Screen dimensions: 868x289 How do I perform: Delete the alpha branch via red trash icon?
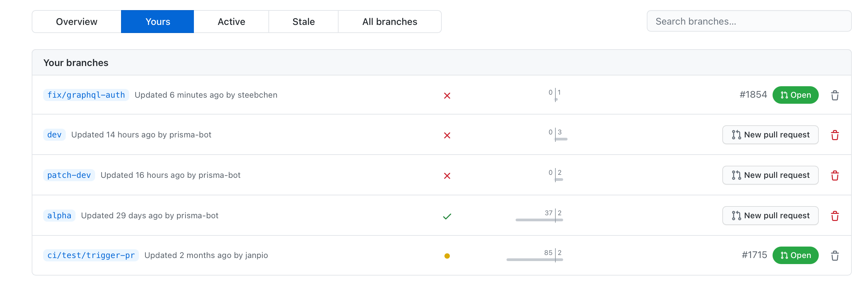click(835, 216)
